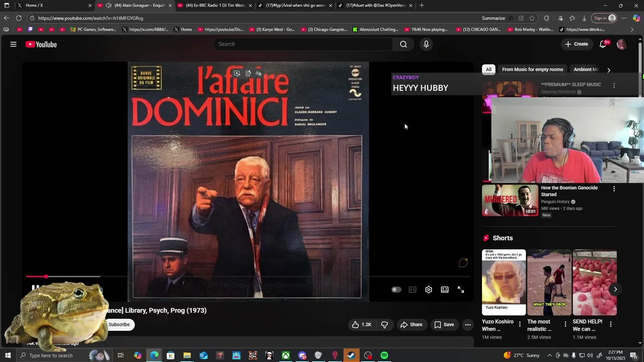Click the Create button

coord(576,44)
